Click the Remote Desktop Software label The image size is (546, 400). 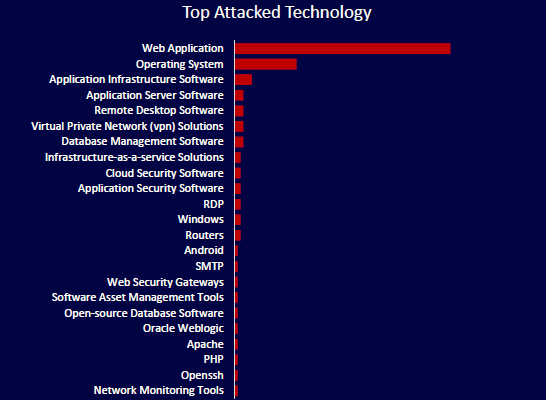[159, 110]
